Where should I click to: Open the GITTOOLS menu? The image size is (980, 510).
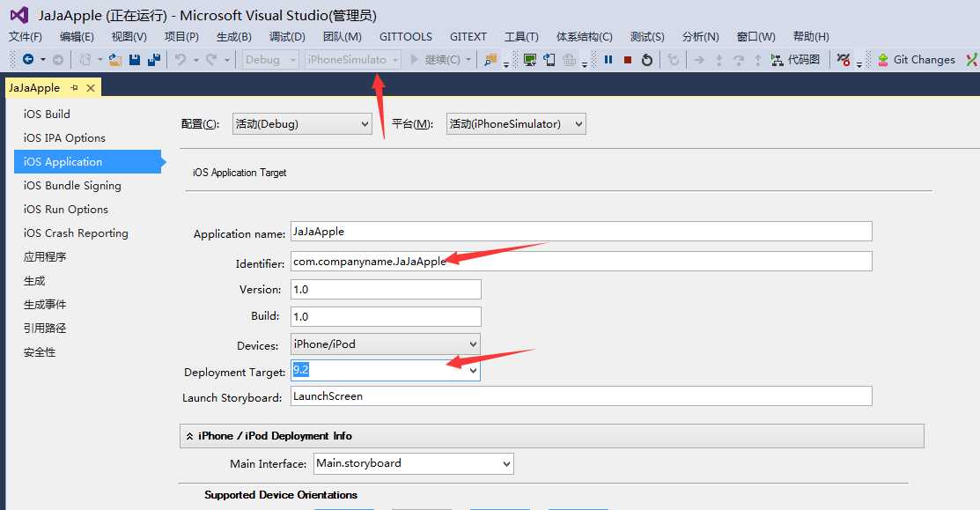[406, 36]
